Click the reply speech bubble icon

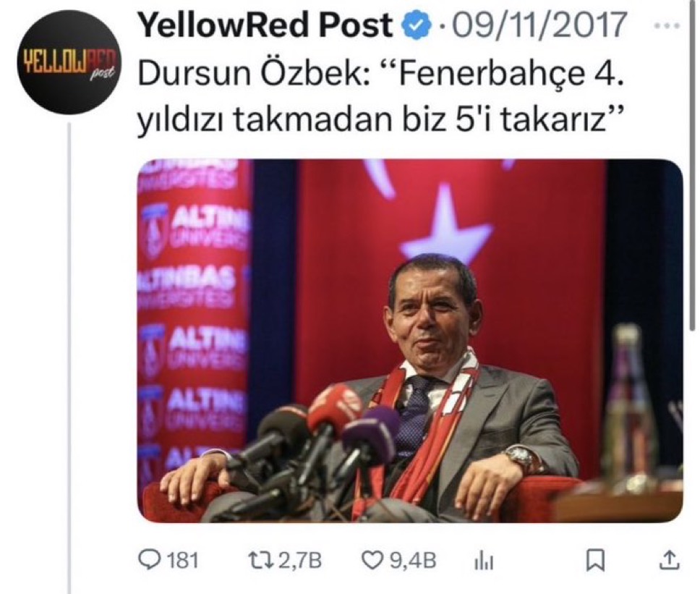(150, 559)
